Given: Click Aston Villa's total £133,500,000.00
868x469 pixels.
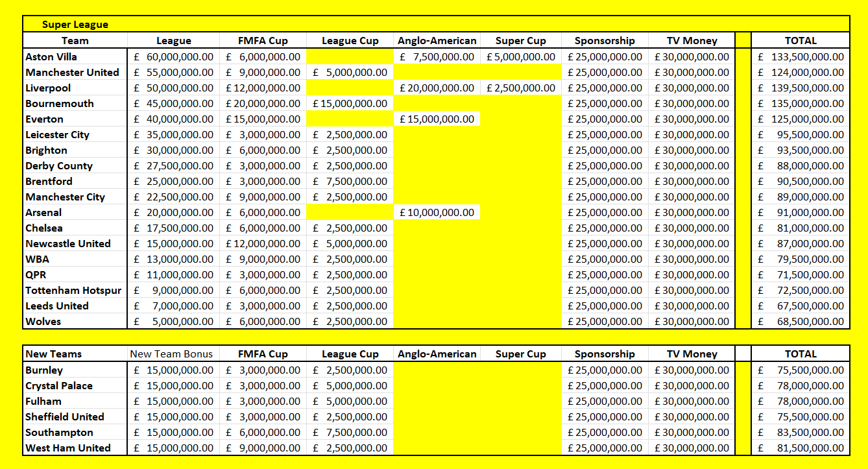Looking at the screenshot, I should (801, 56).
